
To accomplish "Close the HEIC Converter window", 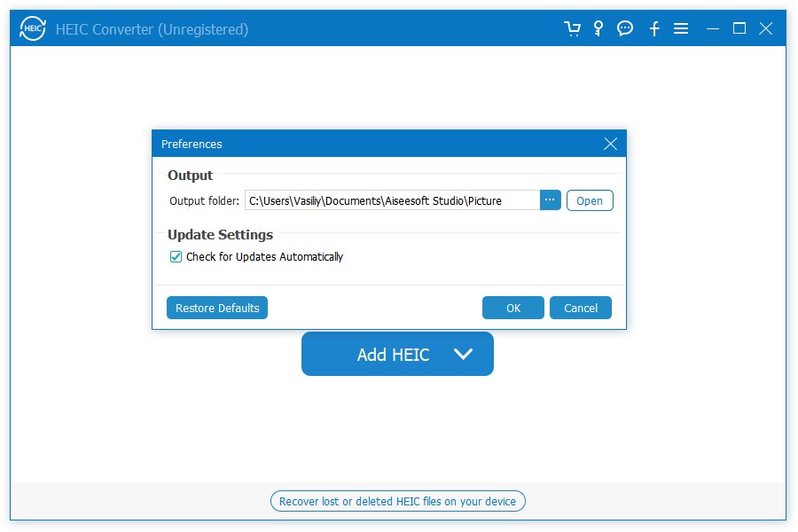I will pyautogui.click(x=766, y=28).
